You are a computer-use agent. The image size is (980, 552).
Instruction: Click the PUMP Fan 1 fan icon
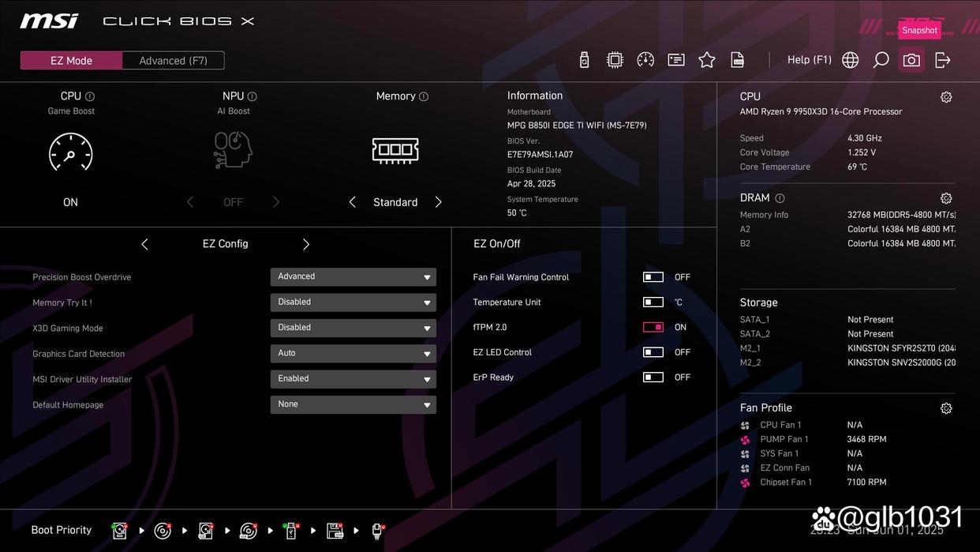745,440
